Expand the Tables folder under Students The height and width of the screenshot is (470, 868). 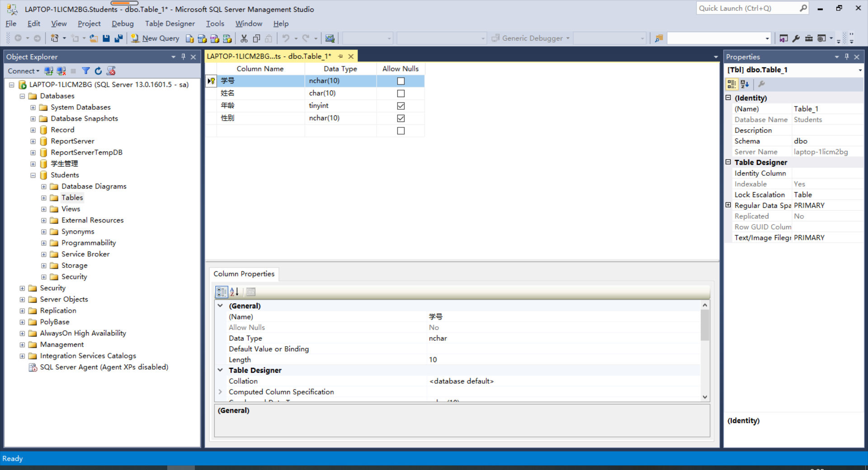44,198
